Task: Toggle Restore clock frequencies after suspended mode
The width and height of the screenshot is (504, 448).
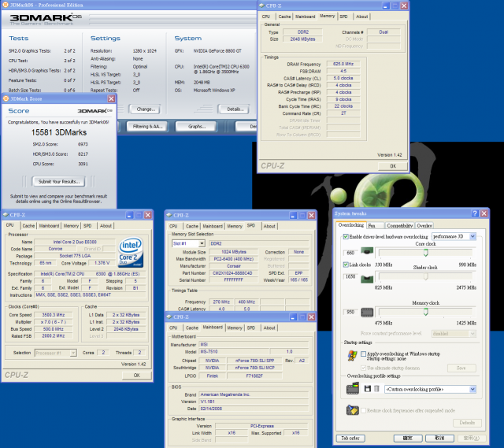Action: point(364,410)
